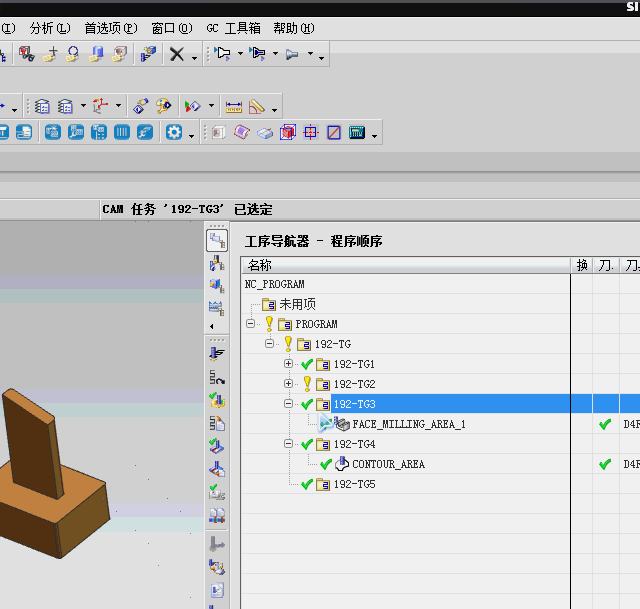640x609 pixels.
Task: Click the List tool path icon
Action: [x=217, y=423]
